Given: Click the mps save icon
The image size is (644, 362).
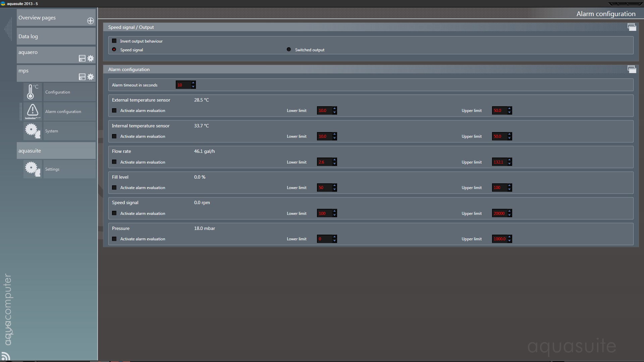Looking at the screenshot, I should (82, 77).
